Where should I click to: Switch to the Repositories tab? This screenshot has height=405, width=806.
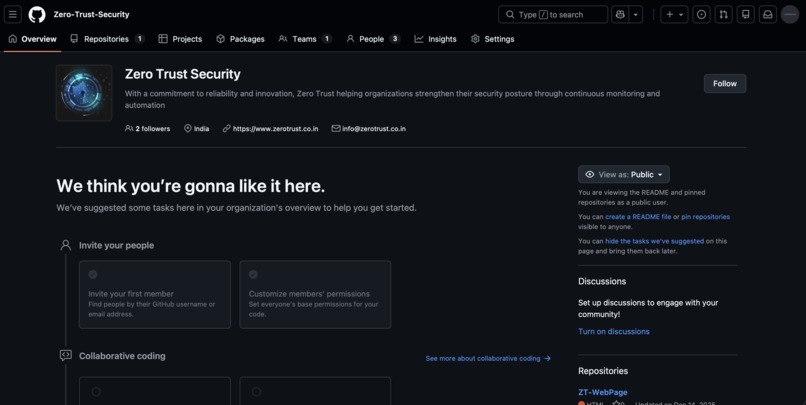pyautogui.click(x=107, y=39)
